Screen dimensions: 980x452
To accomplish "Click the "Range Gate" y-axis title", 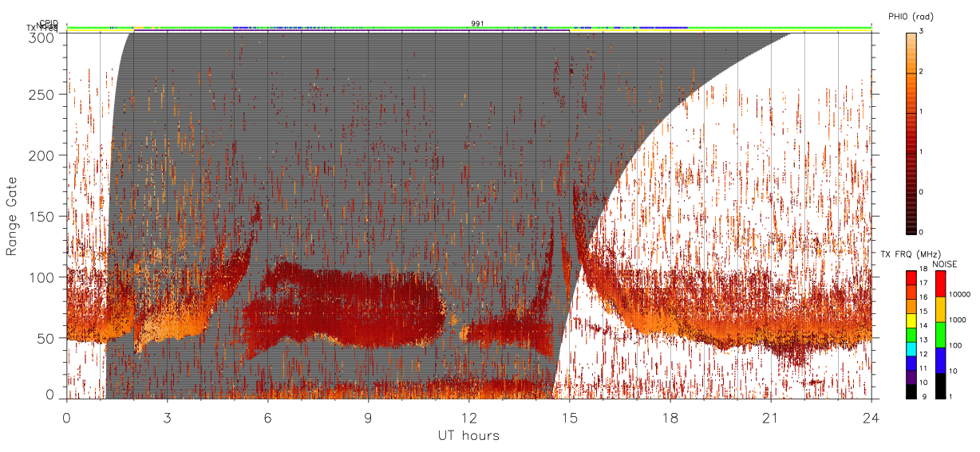I will tap(11, 215).
